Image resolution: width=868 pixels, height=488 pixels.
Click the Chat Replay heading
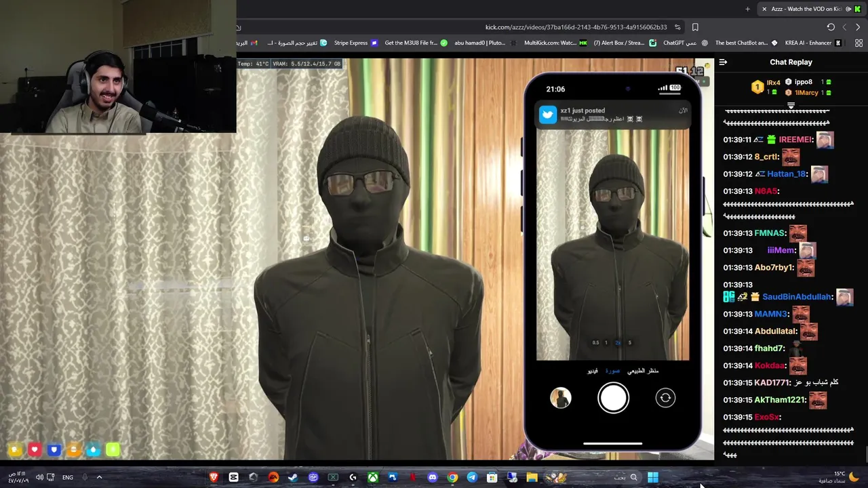(791, 62)
